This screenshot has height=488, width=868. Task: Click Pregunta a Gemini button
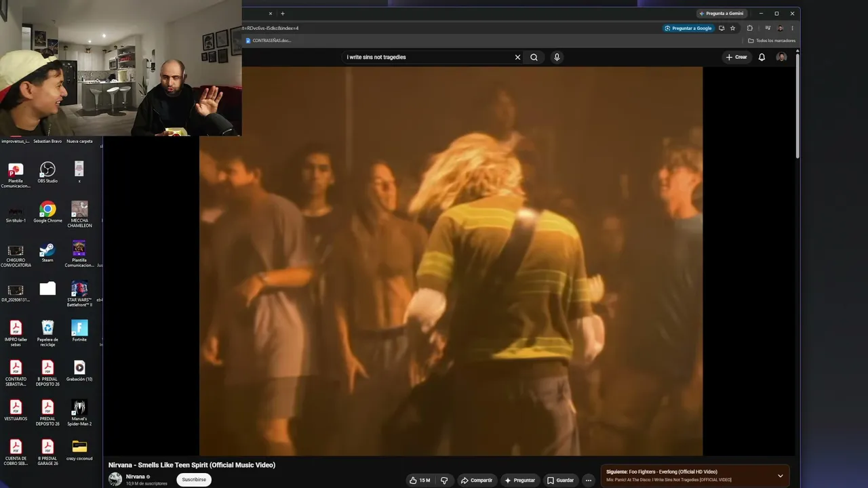(722, 14)
